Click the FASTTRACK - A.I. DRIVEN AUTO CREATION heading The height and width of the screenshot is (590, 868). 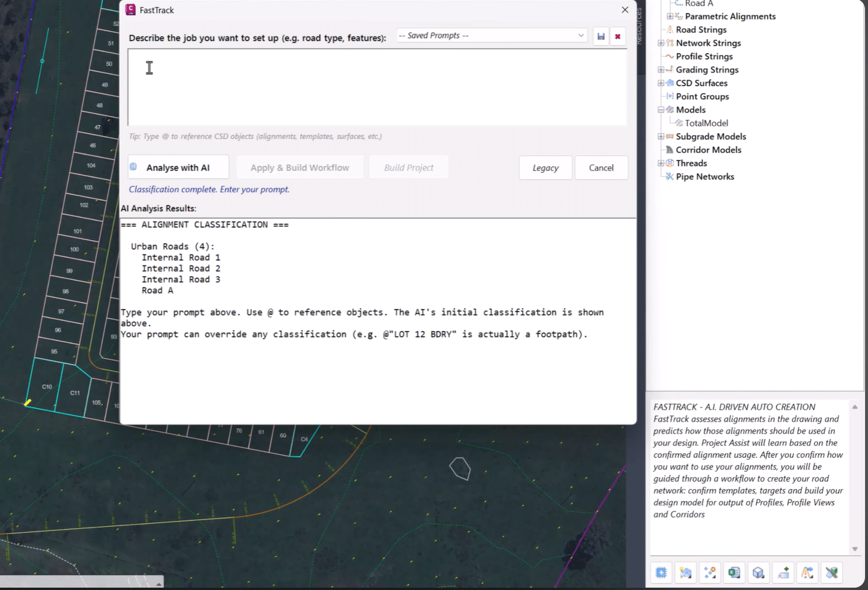point(734,407)
